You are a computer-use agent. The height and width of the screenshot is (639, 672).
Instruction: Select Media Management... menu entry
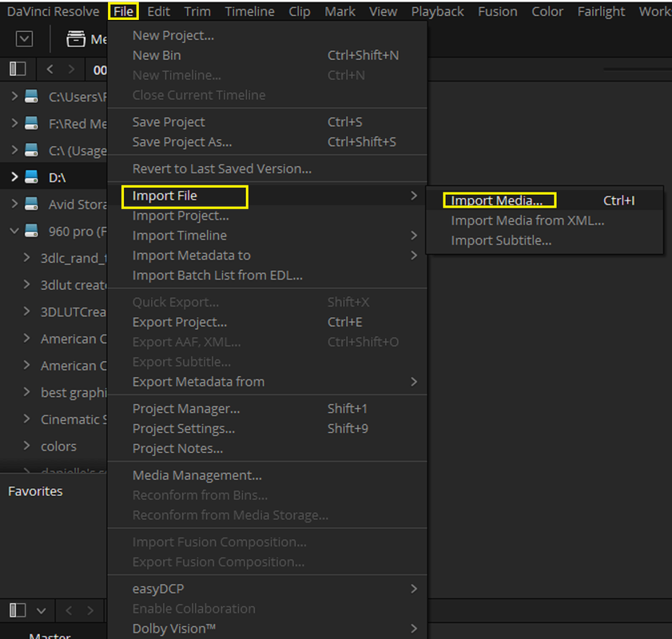(x=268, y=475)
